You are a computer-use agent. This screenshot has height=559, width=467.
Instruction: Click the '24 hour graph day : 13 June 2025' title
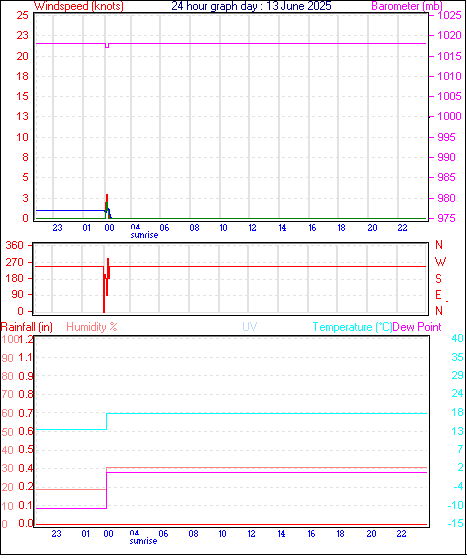251,6
